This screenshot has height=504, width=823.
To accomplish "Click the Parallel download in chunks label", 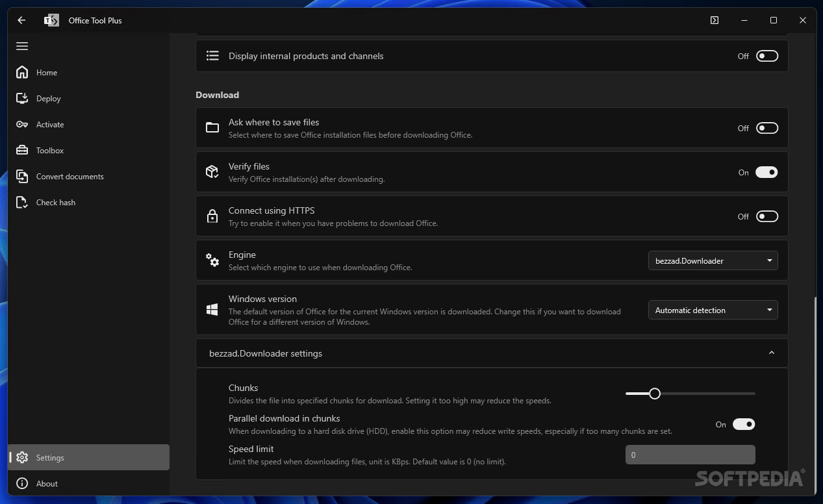I will click(x=284, y=418).
